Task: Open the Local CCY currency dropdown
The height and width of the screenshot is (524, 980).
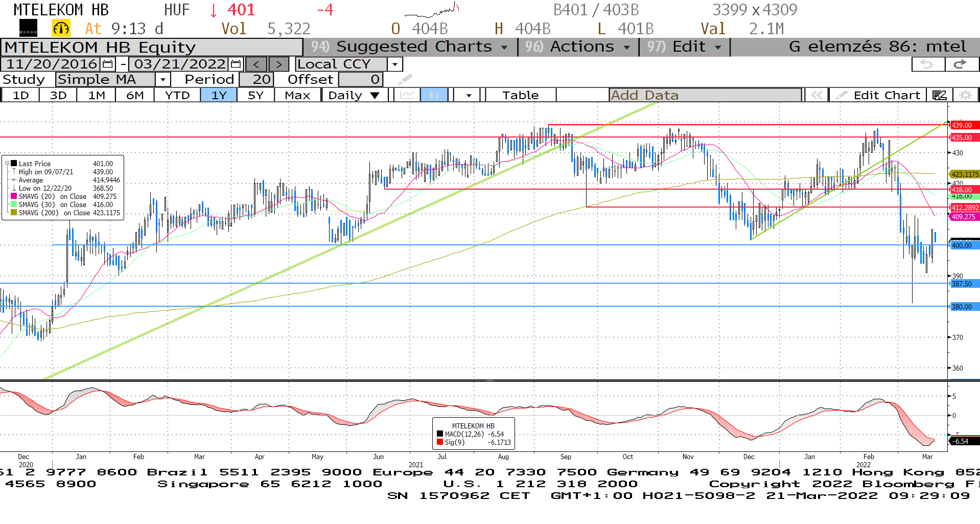Action: (x=394, y=64)
